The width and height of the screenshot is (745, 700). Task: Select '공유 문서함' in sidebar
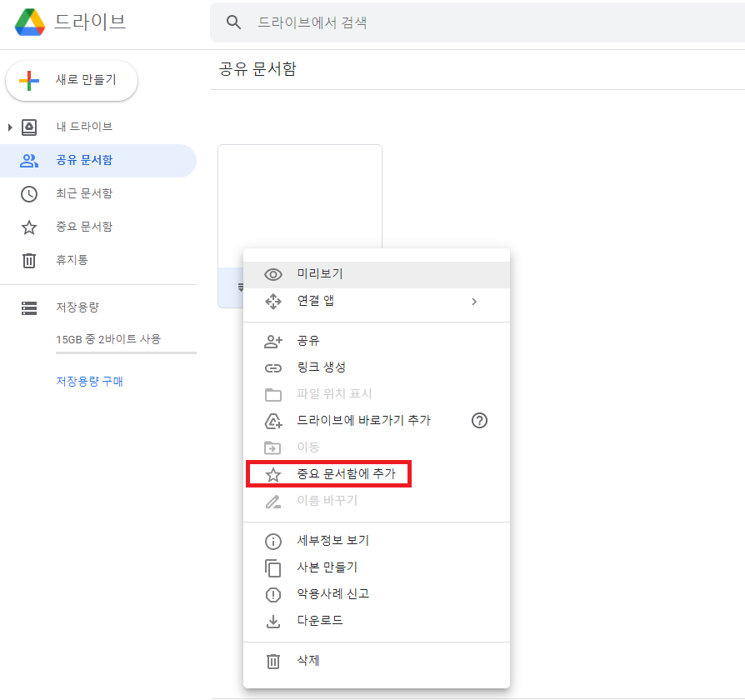point(98,161)
